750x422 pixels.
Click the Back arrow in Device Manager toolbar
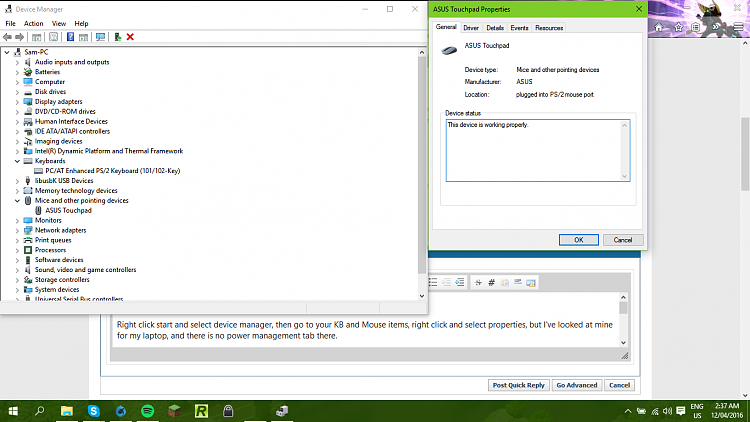click(7, 37)
